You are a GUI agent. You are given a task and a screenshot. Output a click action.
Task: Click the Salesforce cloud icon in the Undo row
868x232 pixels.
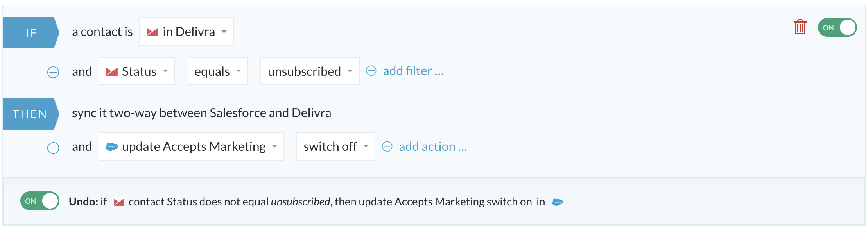point(558,202)
